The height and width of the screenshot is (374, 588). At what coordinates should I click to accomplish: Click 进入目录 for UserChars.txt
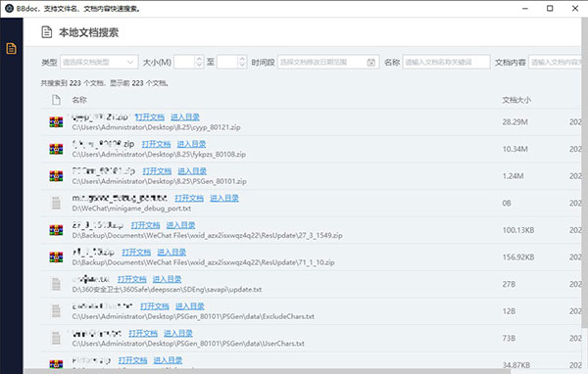[178, 333]
